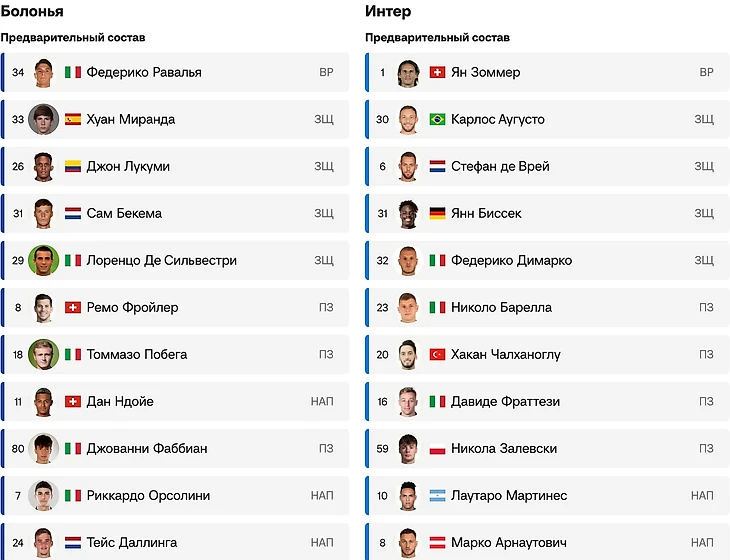730x560 pixels.
Task: Click the Spain flag beside Хуан Миранда
Action: tap(73, 119)
